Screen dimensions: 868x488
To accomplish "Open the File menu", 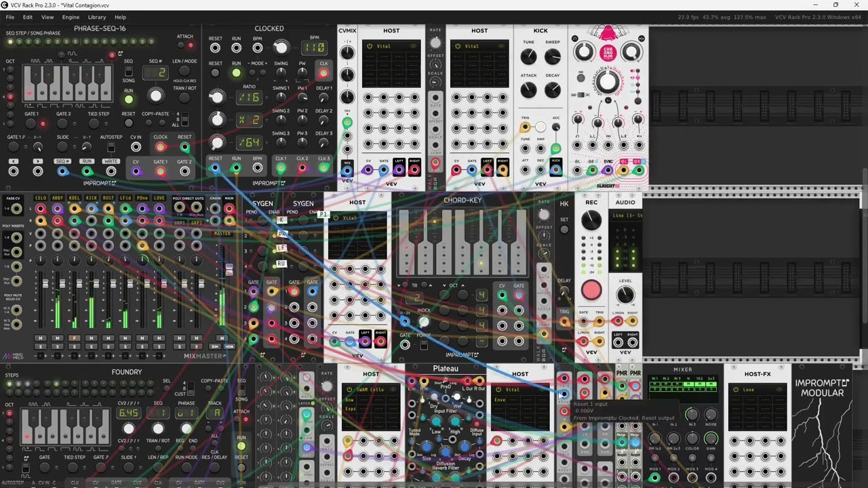I will 10,17.
